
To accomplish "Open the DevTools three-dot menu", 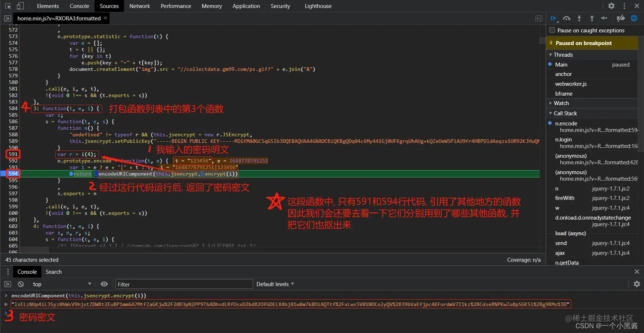I will [624, 6].
